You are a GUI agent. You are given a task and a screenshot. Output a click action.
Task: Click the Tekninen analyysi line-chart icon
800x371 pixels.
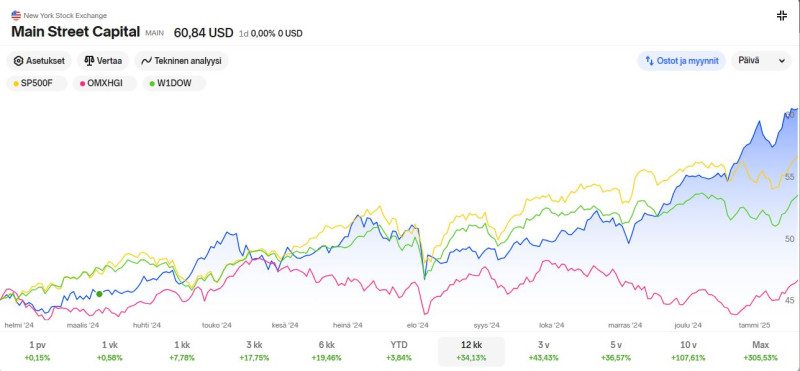coord(146,61)
